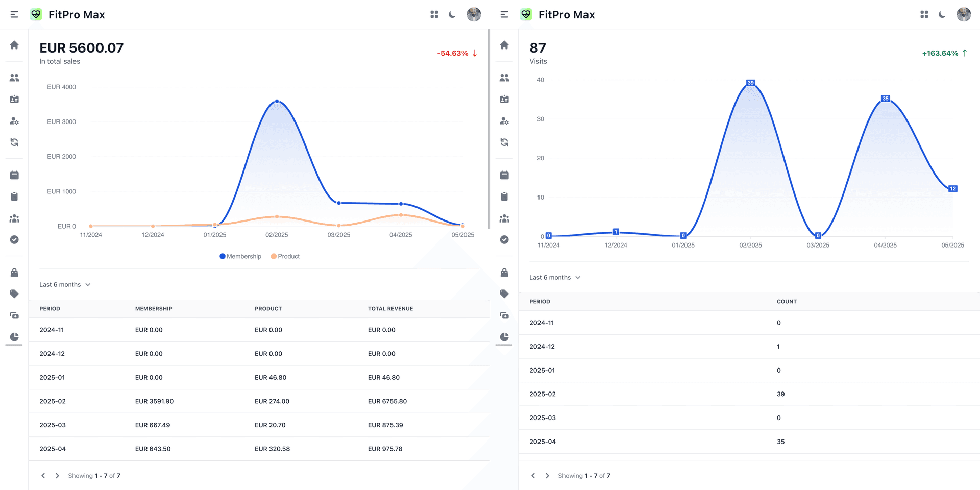Screen dimensions: 980x490
Task: Toggle dark mode with the moon icon
Action: tap(452, 14)
